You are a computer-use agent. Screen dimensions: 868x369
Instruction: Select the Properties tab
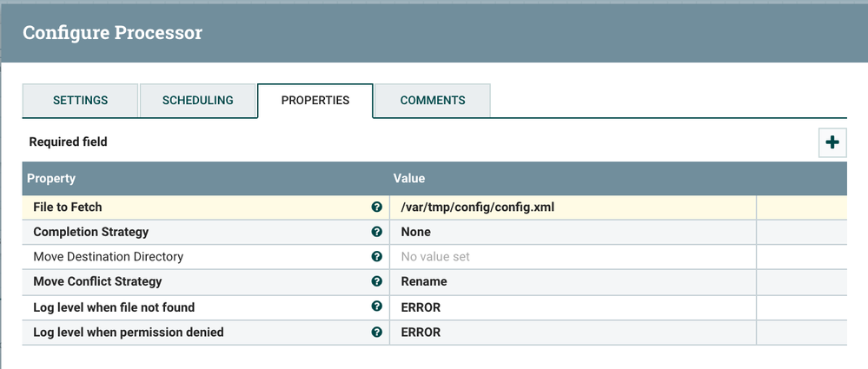pos(315,101)
